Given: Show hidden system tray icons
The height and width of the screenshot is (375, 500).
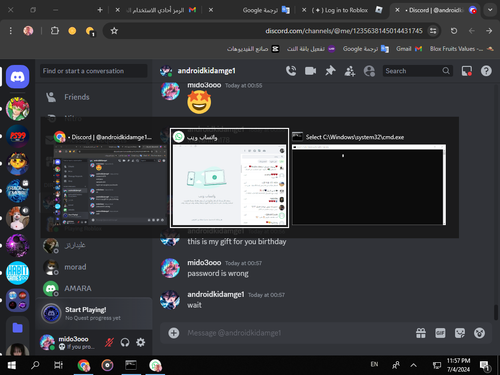Looking at the screenshot, I should tap(413, 365).
